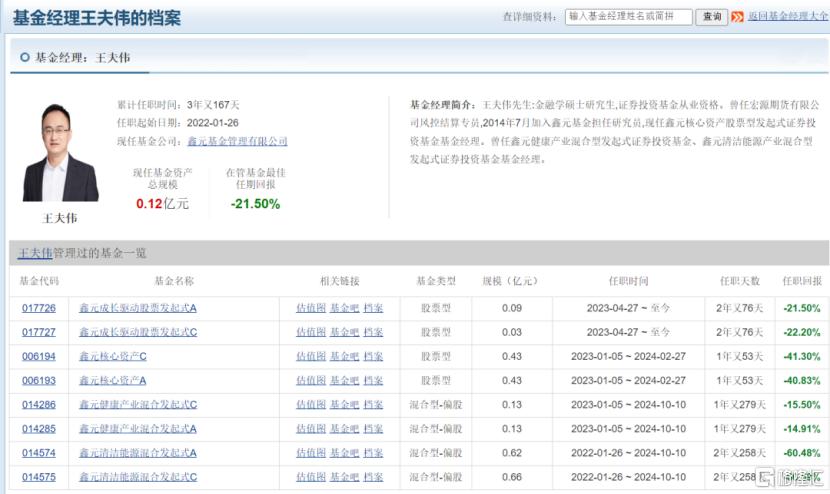830x494 pixels.
Task: Open fund code 014575
Action: click(39, 477)
